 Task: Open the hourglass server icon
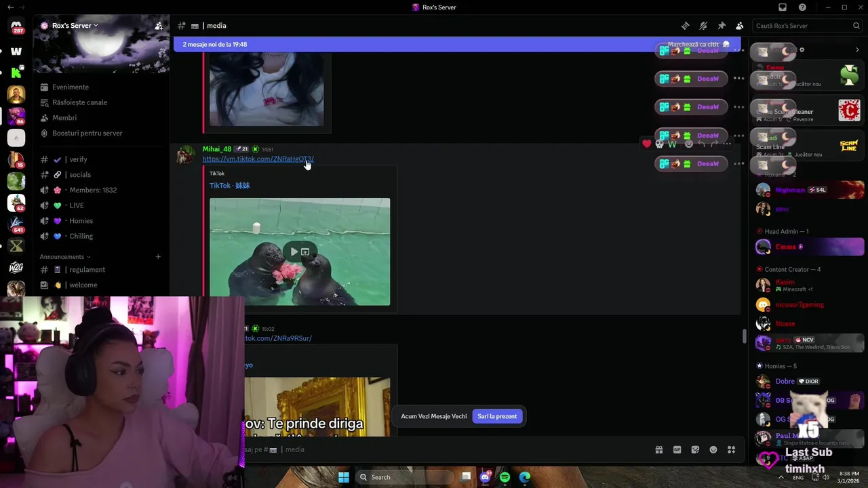16,246
